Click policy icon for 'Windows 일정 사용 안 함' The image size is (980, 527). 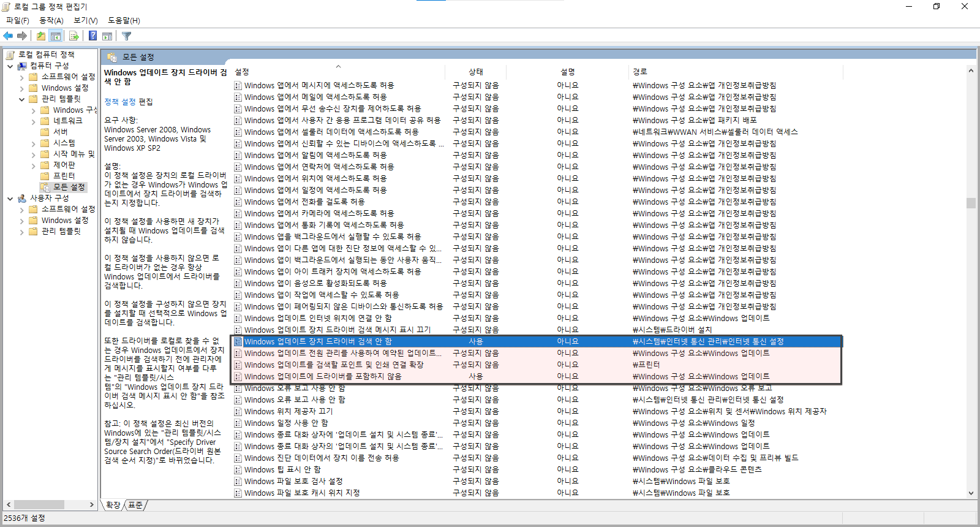click(x=238, y=423)
